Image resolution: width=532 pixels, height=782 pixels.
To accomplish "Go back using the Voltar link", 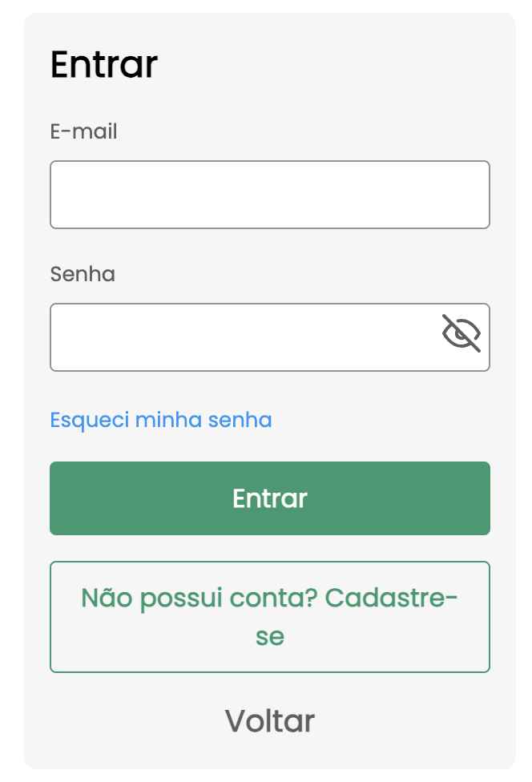I will (x=269, y=721).
